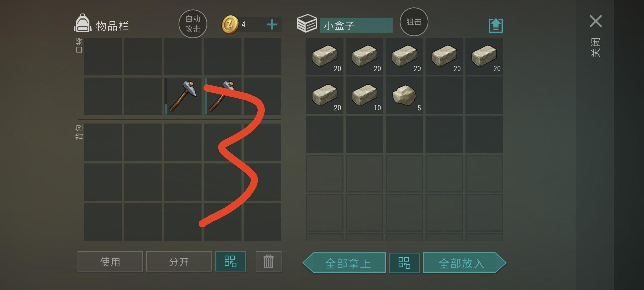Click the gold Z coin icon

click(230, 24)
